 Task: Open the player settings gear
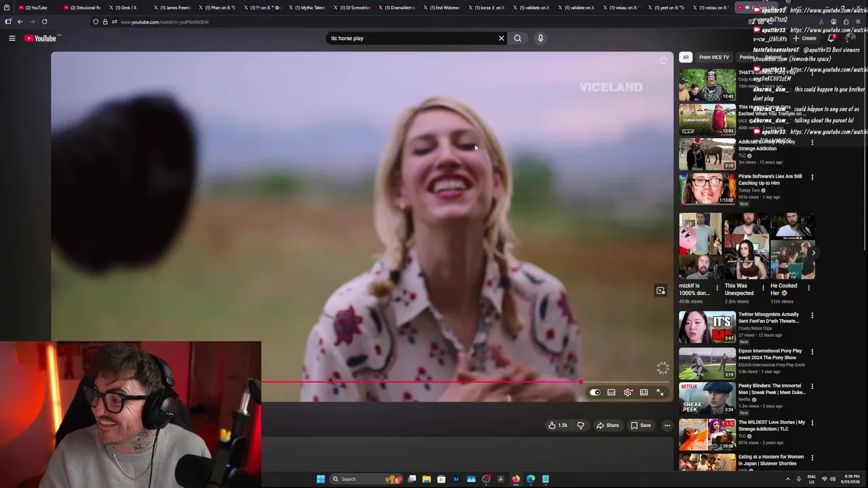[628, 392]
